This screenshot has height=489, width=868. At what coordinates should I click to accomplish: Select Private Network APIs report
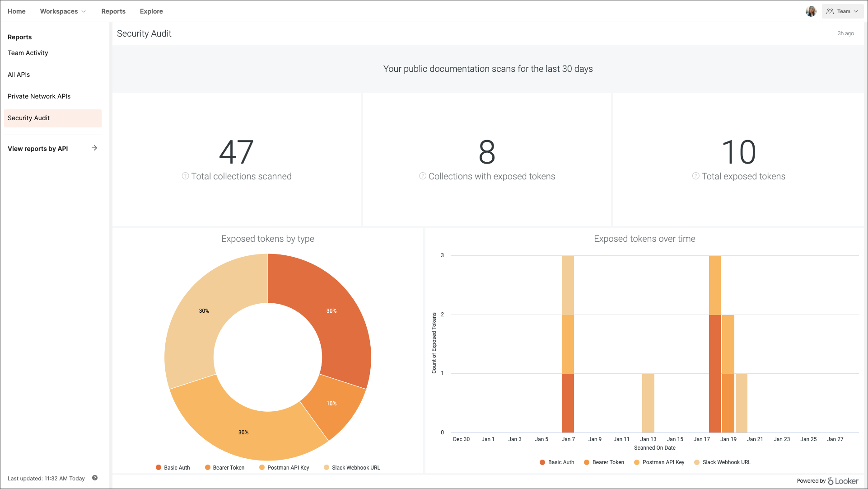[x=39, y=96]
